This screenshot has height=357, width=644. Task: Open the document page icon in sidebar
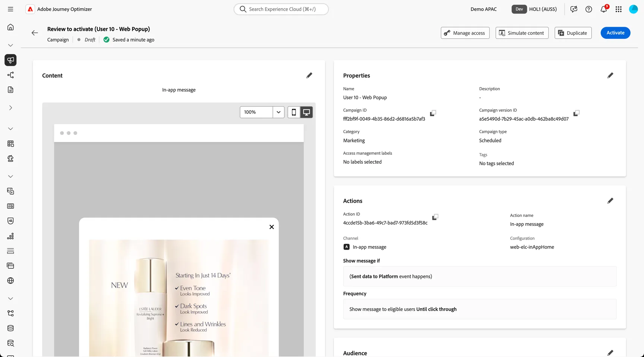tap(10, 90)
